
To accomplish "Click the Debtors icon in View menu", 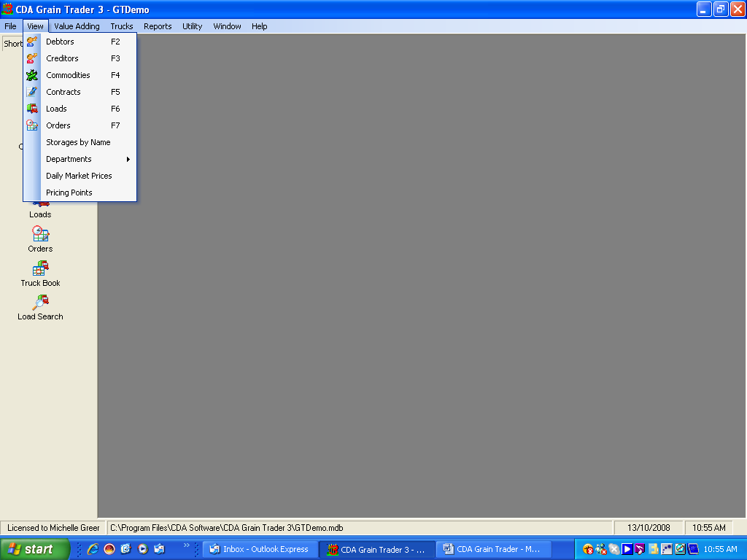I will click(32, 42).
